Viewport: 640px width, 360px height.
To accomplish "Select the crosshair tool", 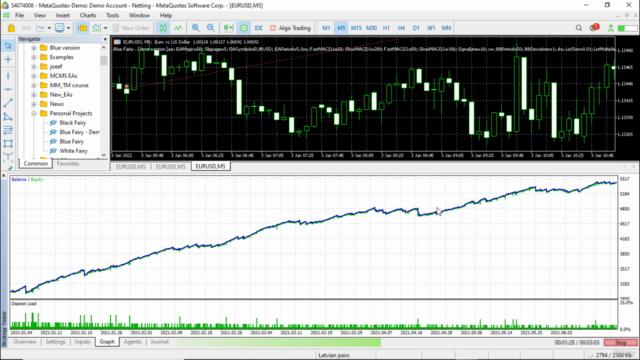I will [x=8, y=60].
